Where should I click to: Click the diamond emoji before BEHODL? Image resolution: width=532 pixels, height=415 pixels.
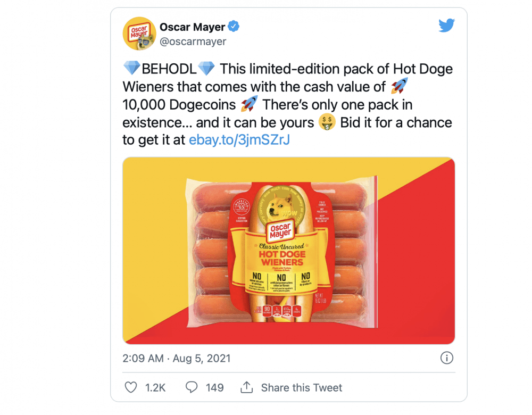pyautogui.click(x=131, y=69)
